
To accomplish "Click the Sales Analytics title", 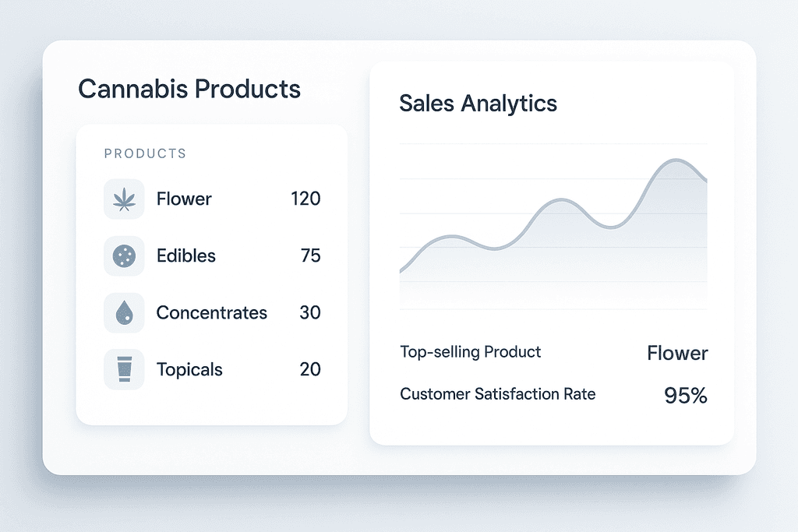I will pyautogui.click(x=478, y=104).
